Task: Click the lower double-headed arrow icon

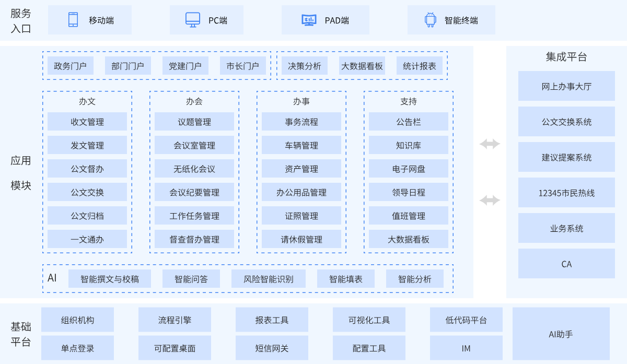Action: pyautogui.click(x=490, y=200)
